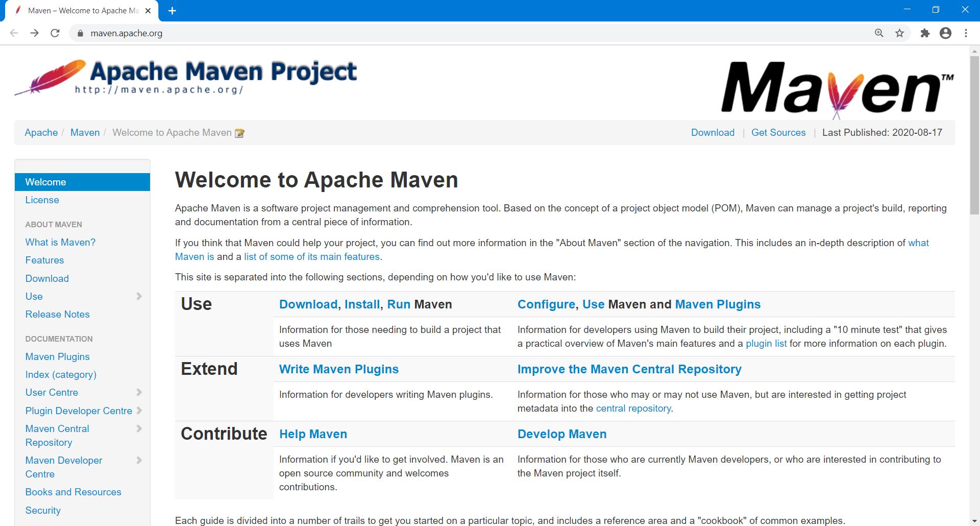Reload the page with the refresh icon
The width and height of the screenshot is (980, 526).
(55, 33)
